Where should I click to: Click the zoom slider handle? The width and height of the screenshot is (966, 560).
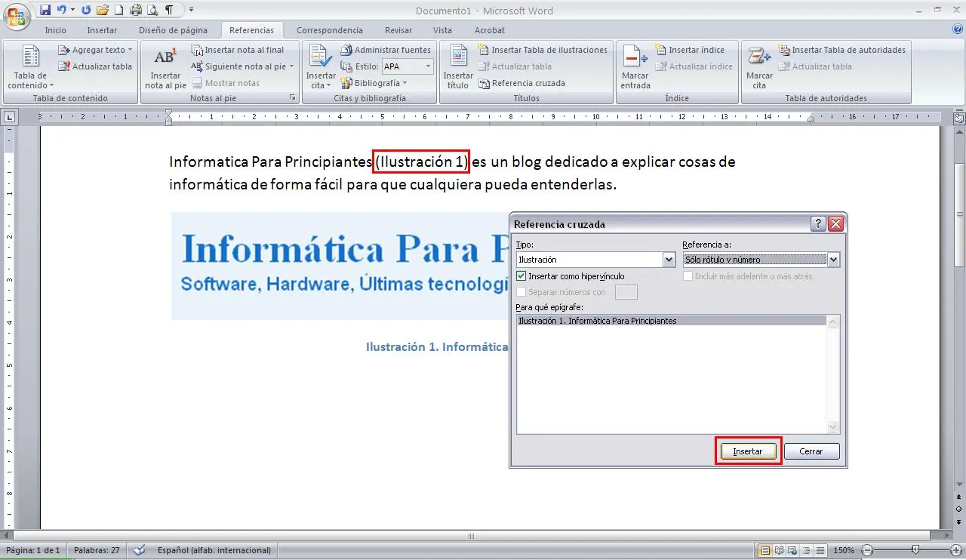pos(915,550)
